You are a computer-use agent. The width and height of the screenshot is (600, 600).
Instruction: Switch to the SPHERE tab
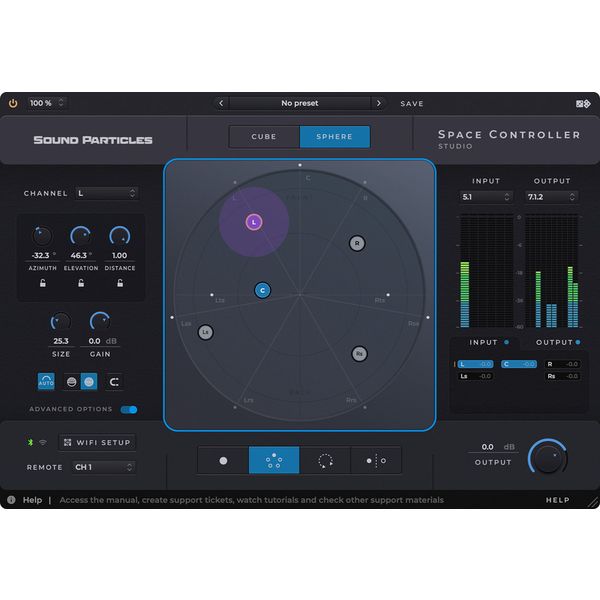click(x=335, y=137)
